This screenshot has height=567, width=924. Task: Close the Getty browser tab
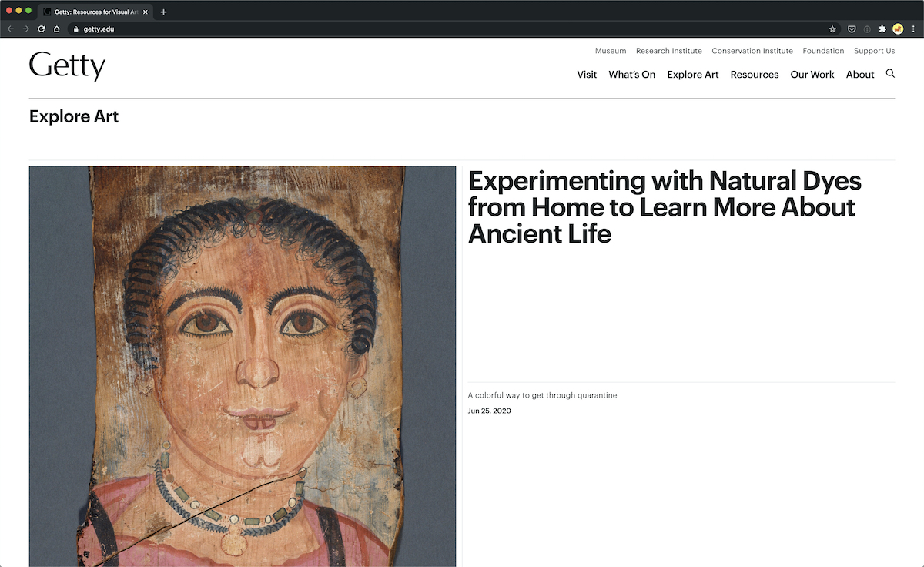(146, 12)
